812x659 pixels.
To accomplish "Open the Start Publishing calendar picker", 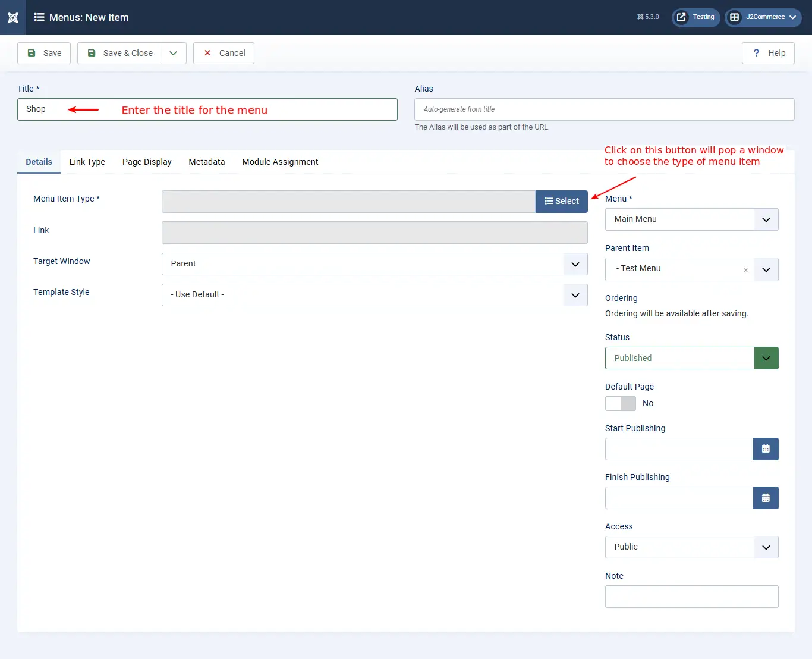I will 766,449.
